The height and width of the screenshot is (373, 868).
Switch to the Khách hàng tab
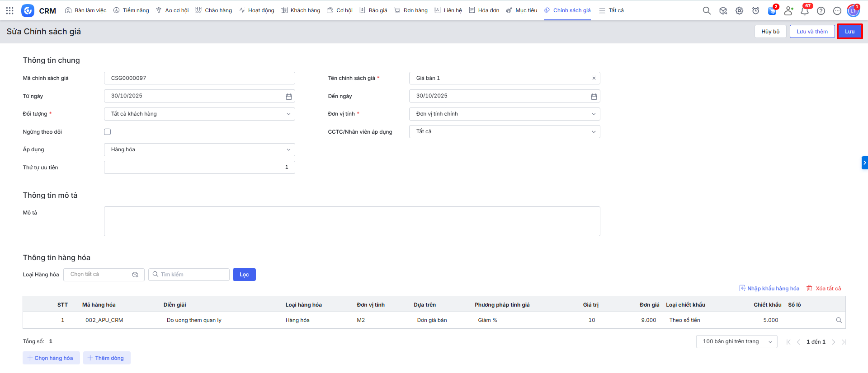(x=301, y=10)
